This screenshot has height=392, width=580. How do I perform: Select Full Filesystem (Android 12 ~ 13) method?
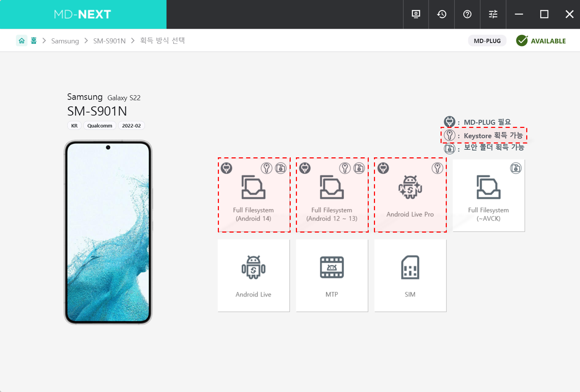332,195
